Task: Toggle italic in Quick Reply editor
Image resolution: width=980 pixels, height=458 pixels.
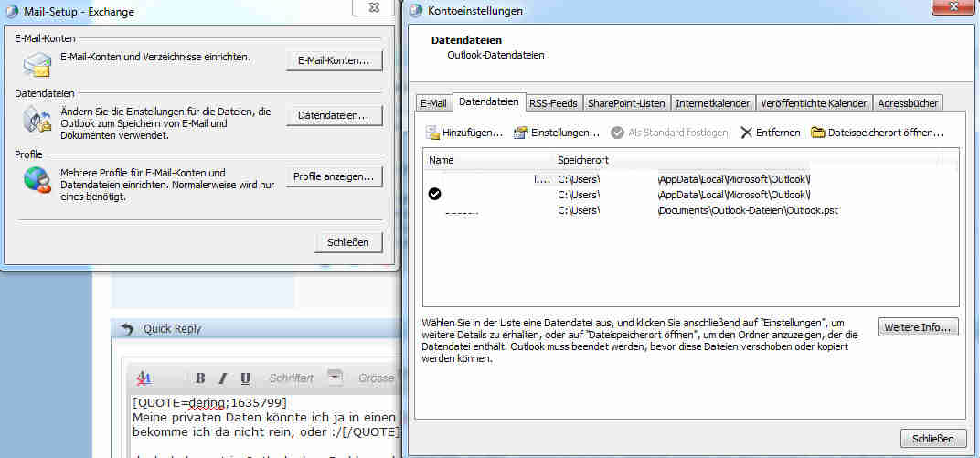Action: coord(222,378)
